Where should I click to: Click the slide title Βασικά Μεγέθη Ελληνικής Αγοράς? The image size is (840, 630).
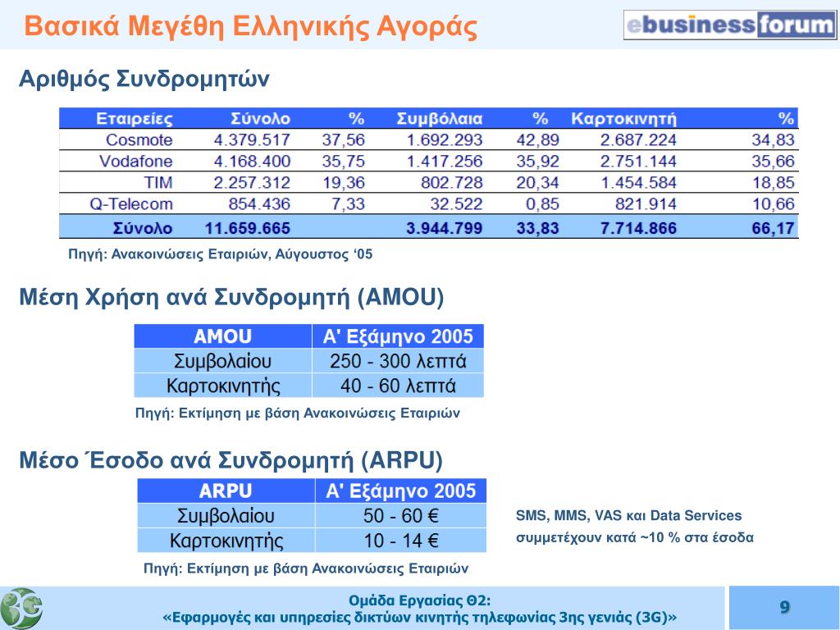[x=251, y=25]
